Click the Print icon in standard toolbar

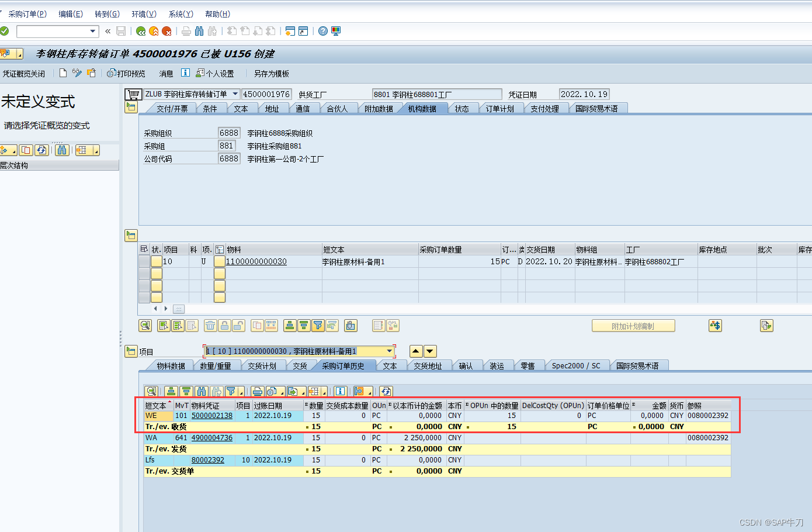point(186,31)
